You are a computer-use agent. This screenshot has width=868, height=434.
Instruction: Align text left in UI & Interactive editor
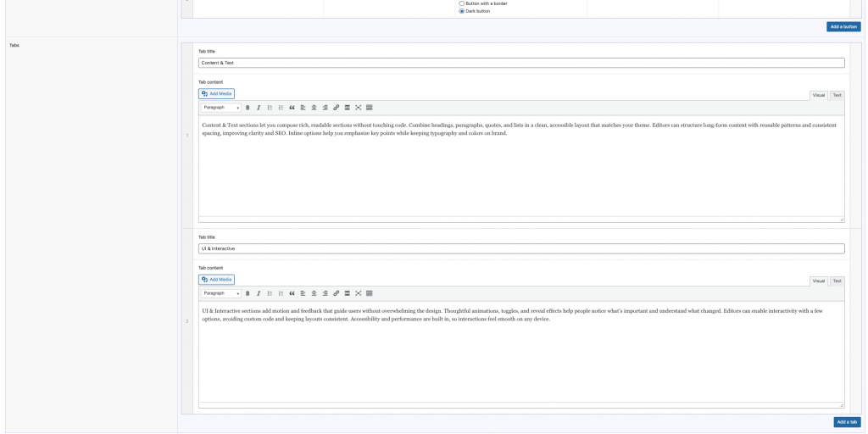tap(303, 293)
